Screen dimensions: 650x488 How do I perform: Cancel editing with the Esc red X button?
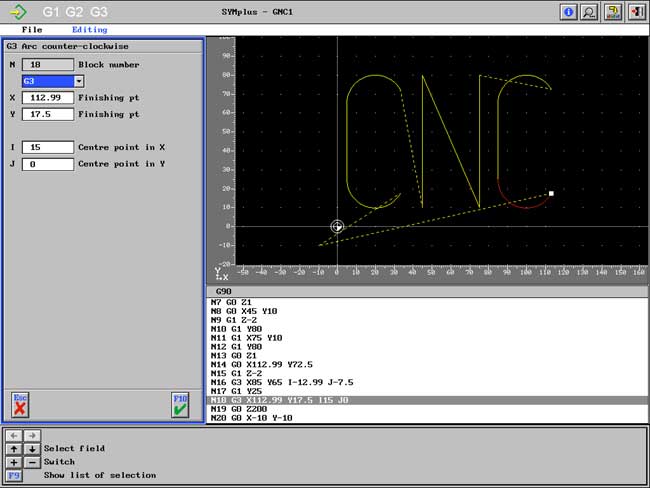[x=20, y=404]
